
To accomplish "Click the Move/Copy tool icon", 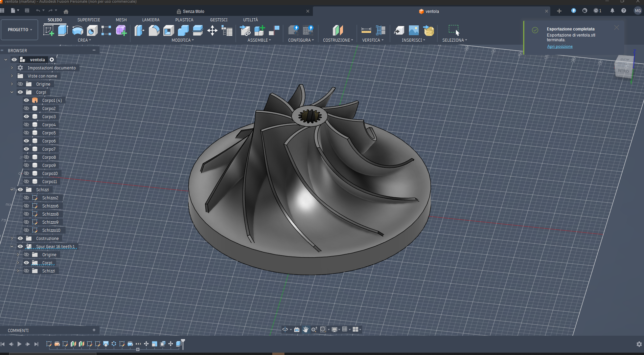I will [x=212, y=31].
